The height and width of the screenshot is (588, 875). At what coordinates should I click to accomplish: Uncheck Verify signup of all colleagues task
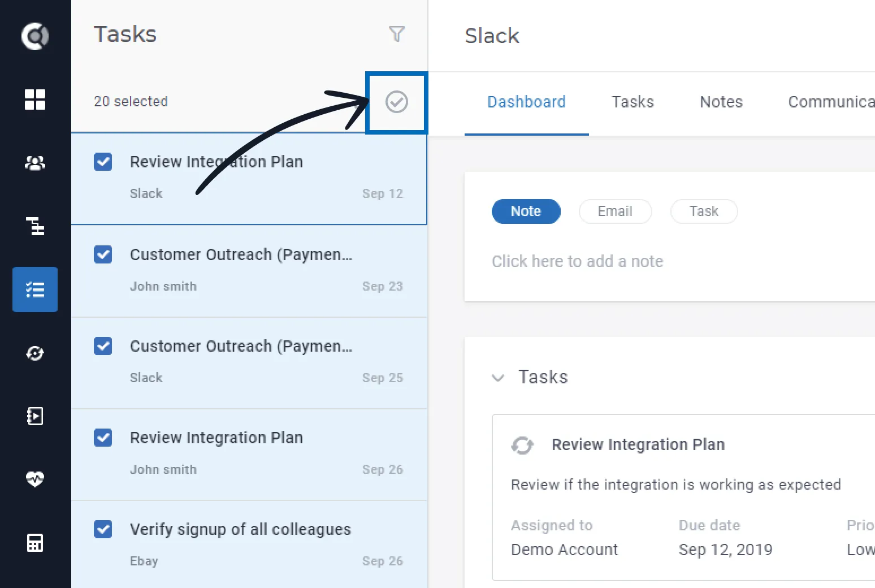103,529
